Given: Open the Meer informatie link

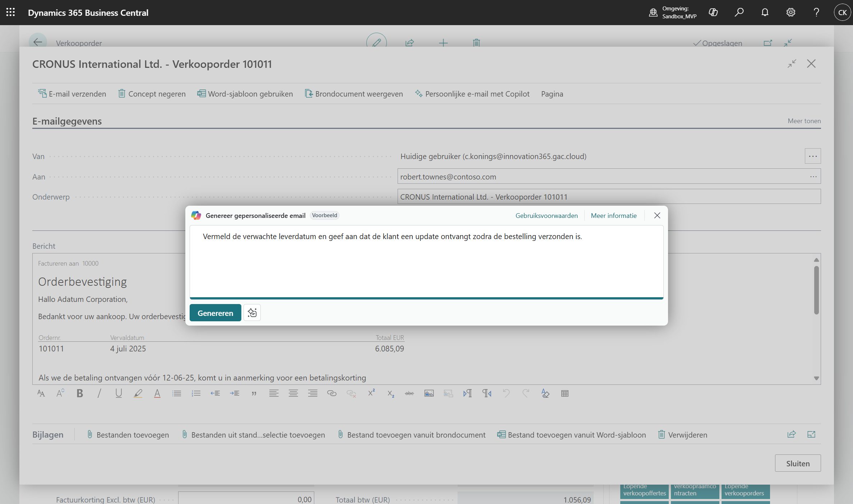Looking at the screenshot, I should pos(613,215).
